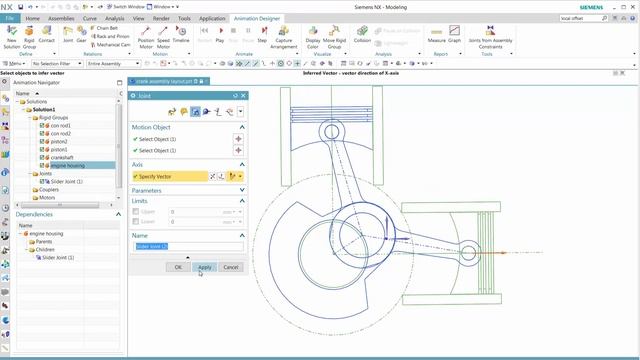Open the Render ribbon tab
Image resolution: width=640 pixels, height=360 pixels.
pyautogui.click(x=161, y=18)
